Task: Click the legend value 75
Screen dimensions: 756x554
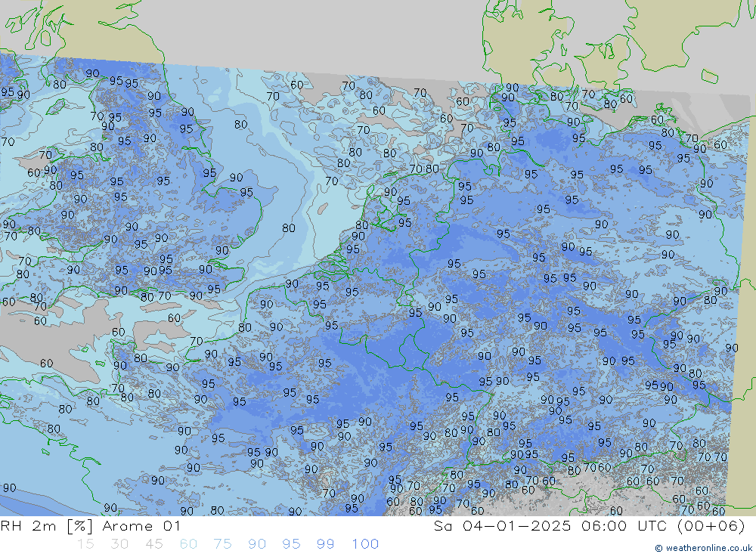Action: click(x=223, y=544)
